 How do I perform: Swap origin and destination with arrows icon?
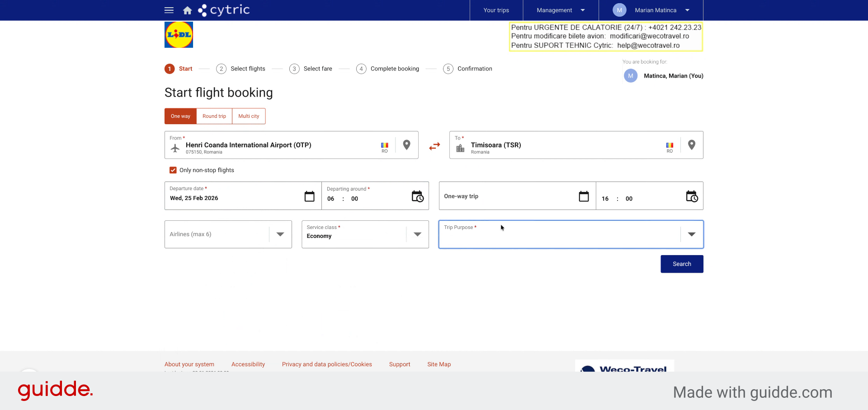click(x=434, y=146)
